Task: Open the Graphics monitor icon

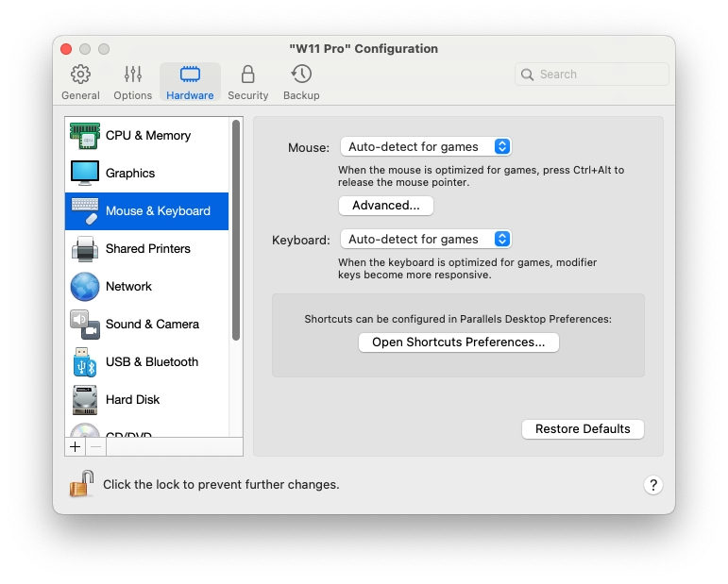Action: pyautogui.click(x=85, y=174)
